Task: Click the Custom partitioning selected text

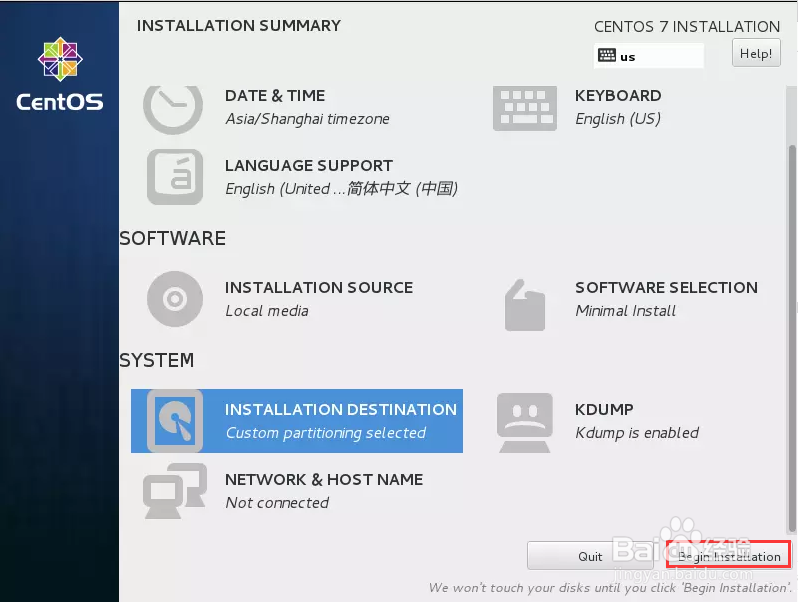Action: (x=325, y=433)
